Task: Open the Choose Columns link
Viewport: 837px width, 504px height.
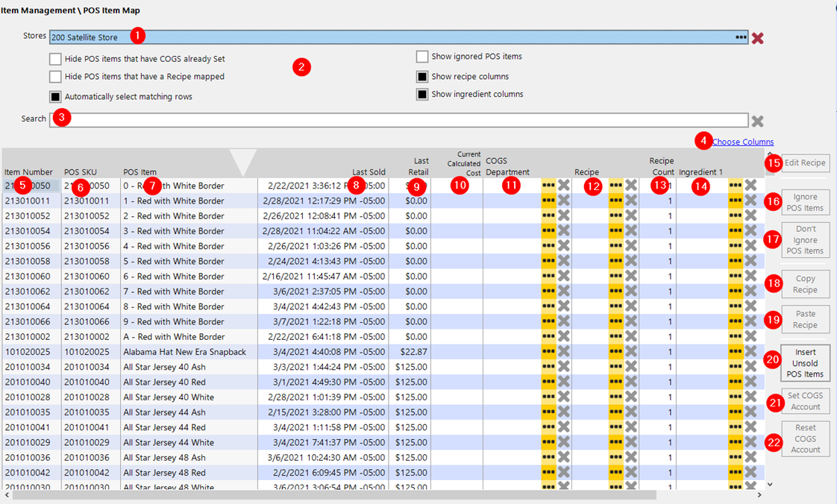Action: (743, 142)
